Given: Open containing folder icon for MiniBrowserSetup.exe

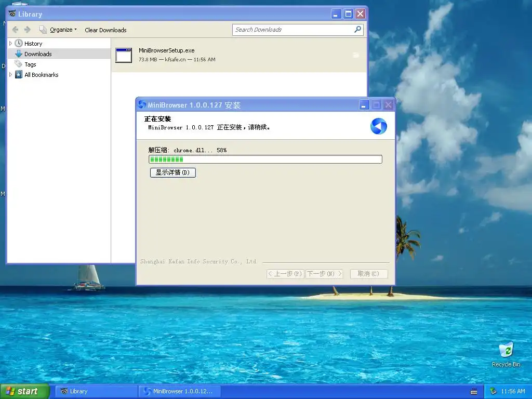Looking at the screenshot, I should click(x=356, y=55).
